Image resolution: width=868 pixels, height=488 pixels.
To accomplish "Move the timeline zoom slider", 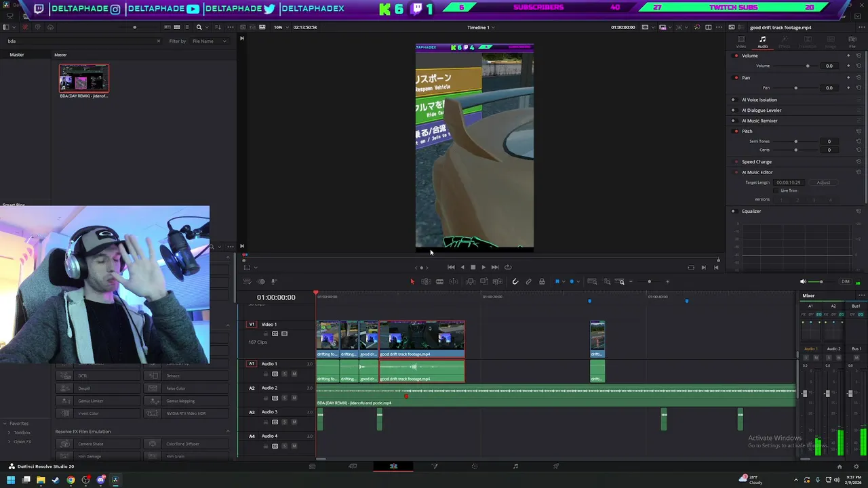I will [649, 281].
